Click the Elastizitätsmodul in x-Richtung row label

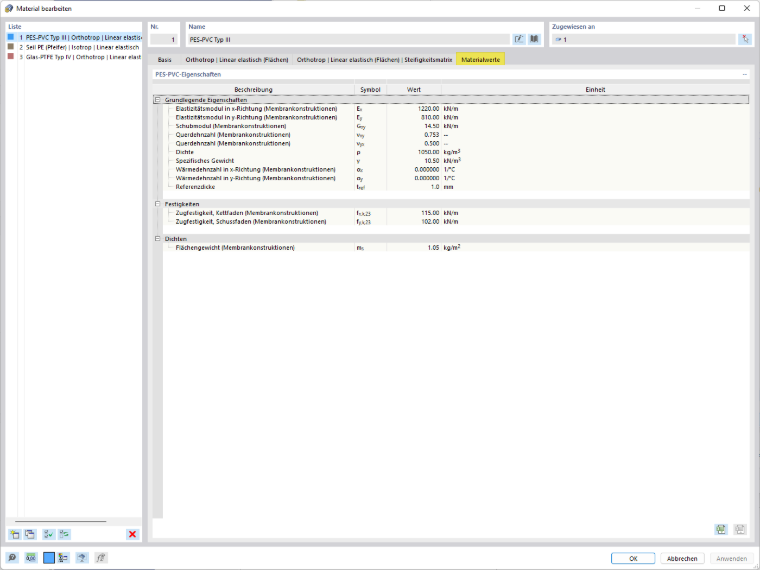pyautogui.click(x=256, y=109)
